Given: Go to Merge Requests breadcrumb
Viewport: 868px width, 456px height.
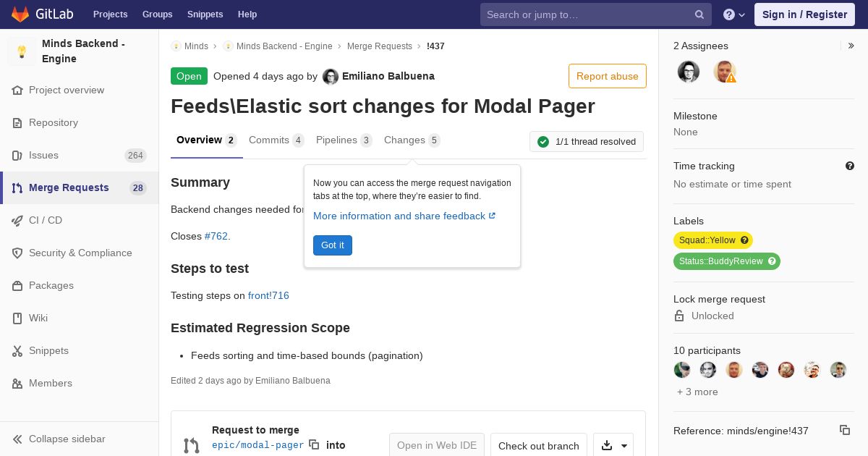Looking at the screenshot, I should [380, 46].
